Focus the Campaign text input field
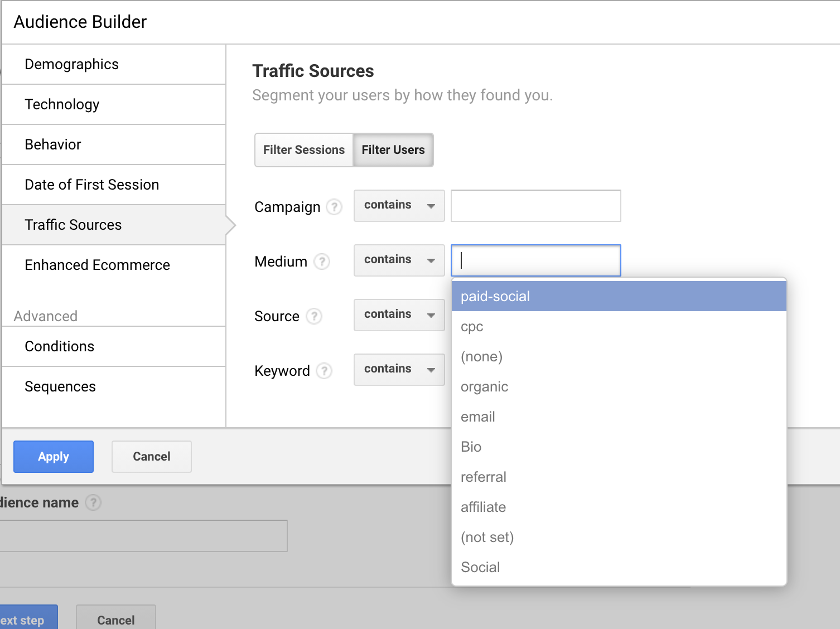This screenshot has height=629, width=840. click(535, 206)
